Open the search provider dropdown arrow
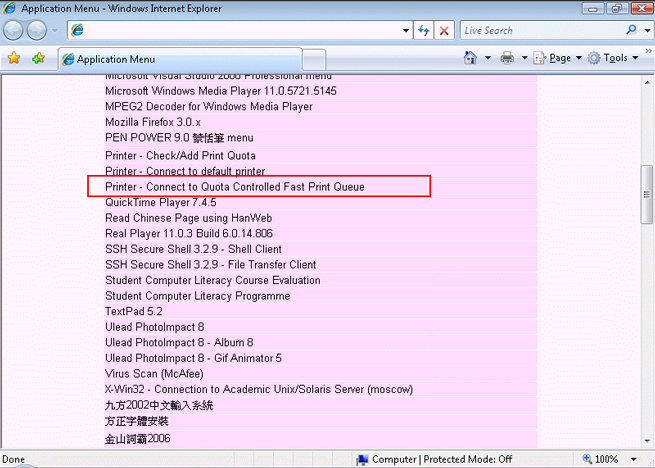Screen dimensions: 655x468 pos(647,31)
